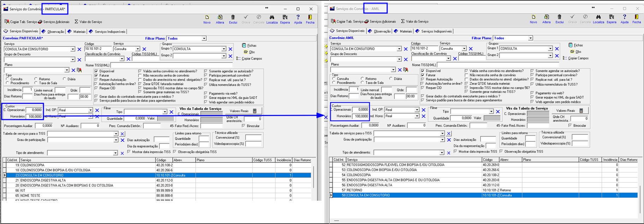Toggle Faturar checkbox in AMIL window
The width and height of the screenshot is (644, 224).
423,75
